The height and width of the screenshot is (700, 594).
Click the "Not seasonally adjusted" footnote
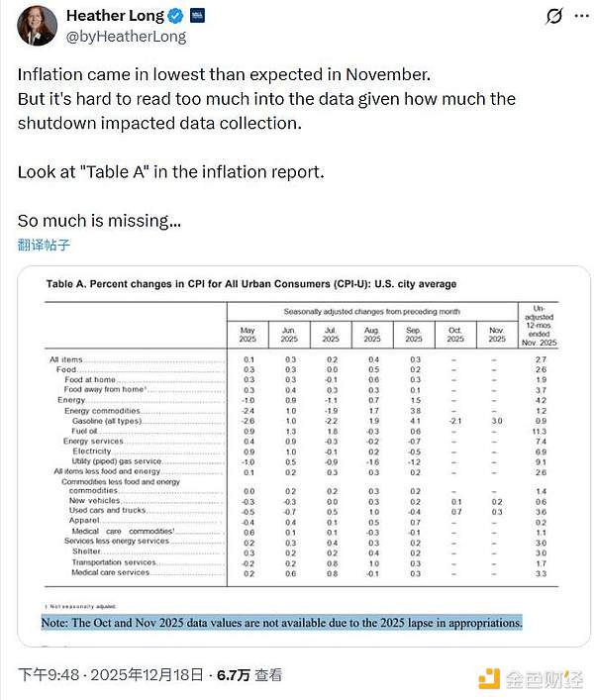coord(79,606)
